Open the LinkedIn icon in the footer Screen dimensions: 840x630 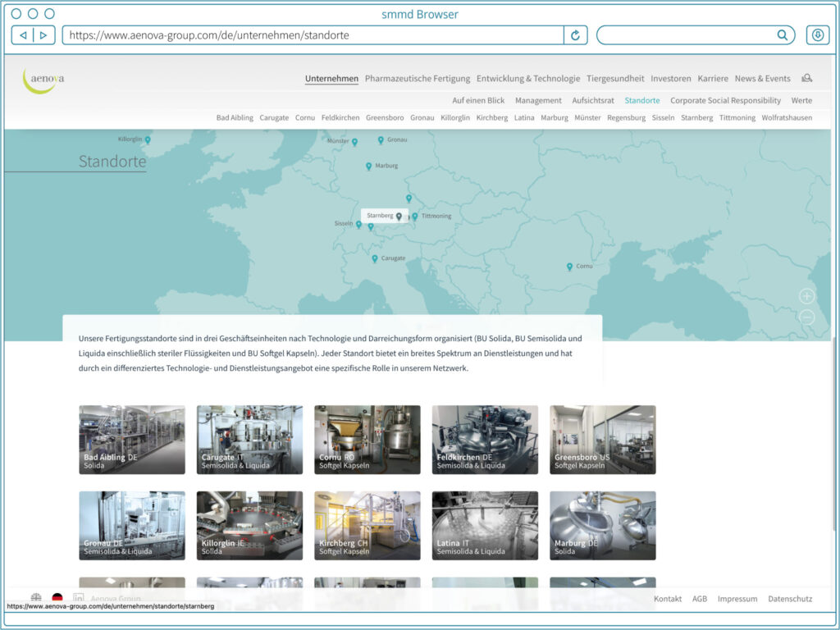click(78, 597)
